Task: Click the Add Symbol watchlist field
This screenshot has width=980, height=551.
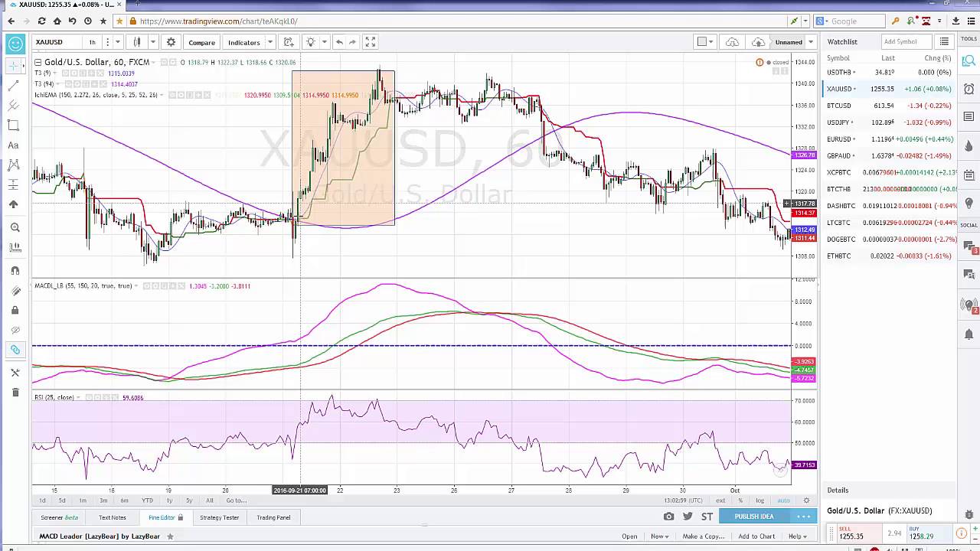Action: tap(906, 41)
